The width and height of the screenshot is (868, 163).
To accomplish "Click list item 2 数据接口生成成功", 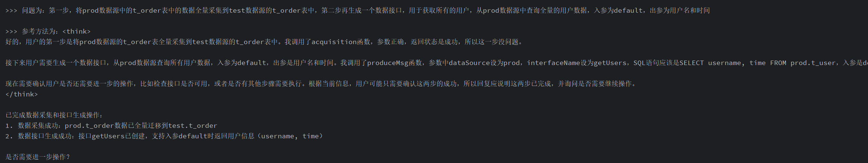I will tap(164, 136).
